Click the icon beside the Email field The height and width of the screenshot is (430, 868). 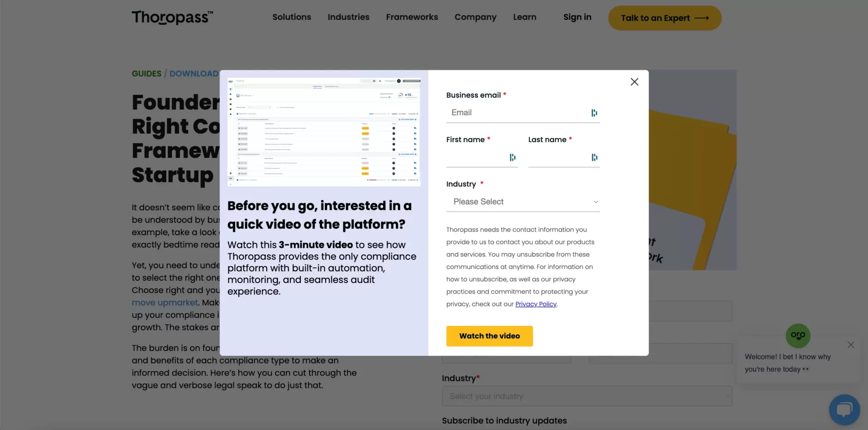[594, 113]
